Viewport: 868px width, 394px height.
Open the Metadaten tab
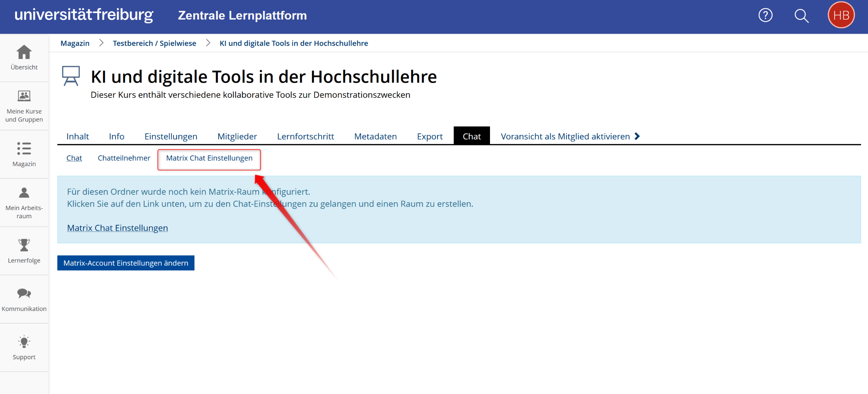click(x=375, y=136)
